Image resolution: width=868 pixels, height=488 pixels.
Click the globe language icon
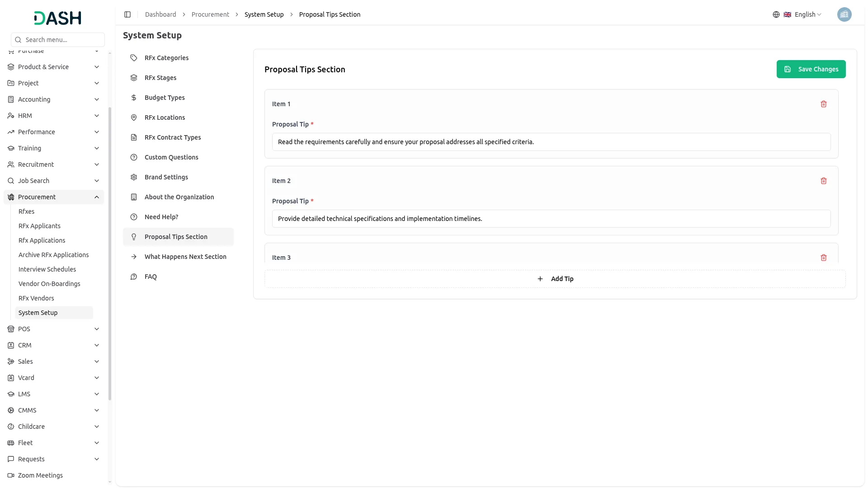point(776,14)
